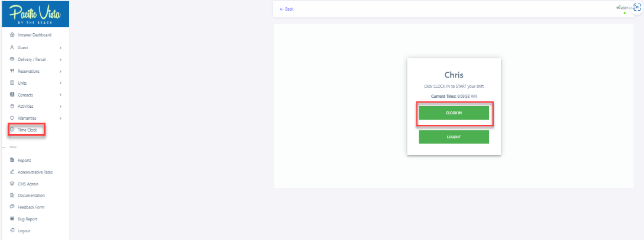Click the Reservations utensils icon
Screen dimensions: 644x240
(12, 71)
